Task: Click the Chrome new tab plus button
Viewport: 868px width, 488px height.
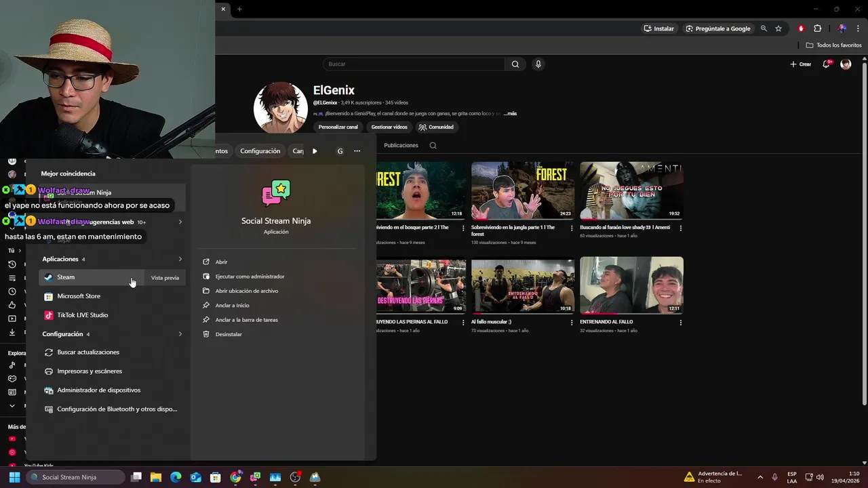Action: point(239,9)
